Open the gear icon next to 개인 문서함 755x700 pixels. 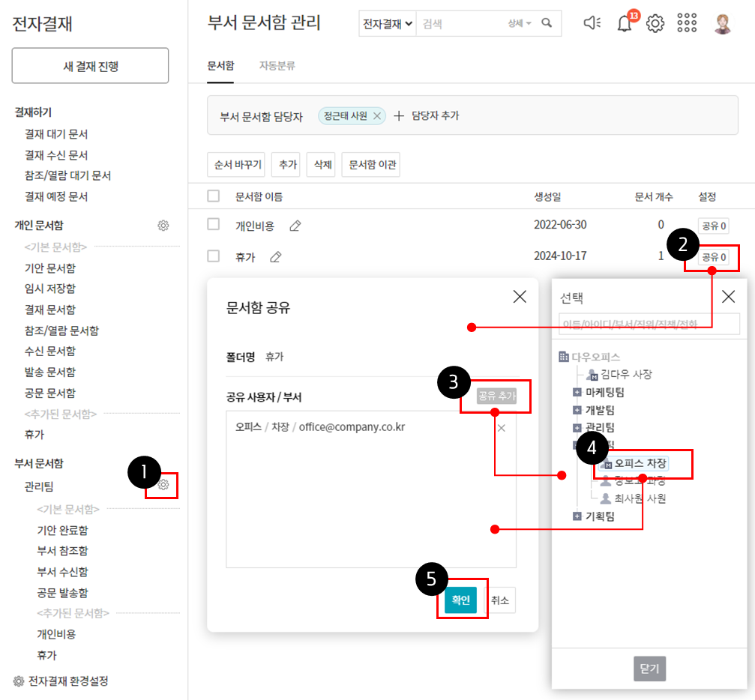pyautogui.click(x=163, y=226)
